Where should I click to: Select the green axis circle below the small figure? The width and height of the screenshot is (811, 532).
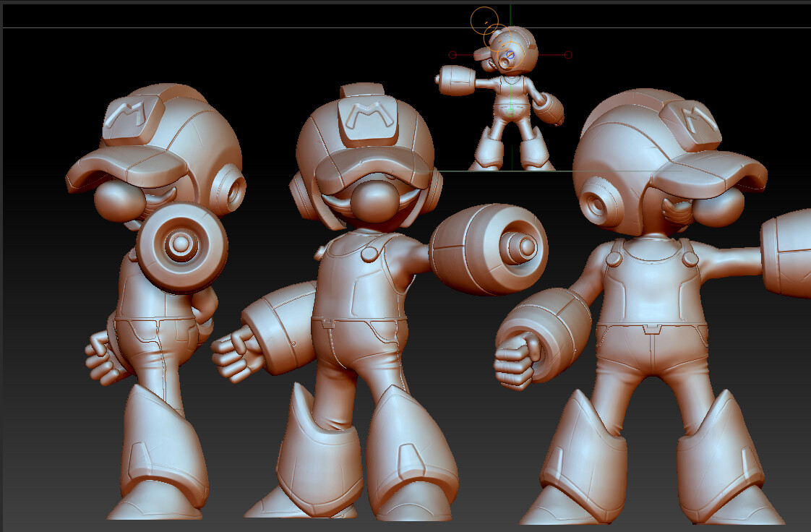(510, 113)
